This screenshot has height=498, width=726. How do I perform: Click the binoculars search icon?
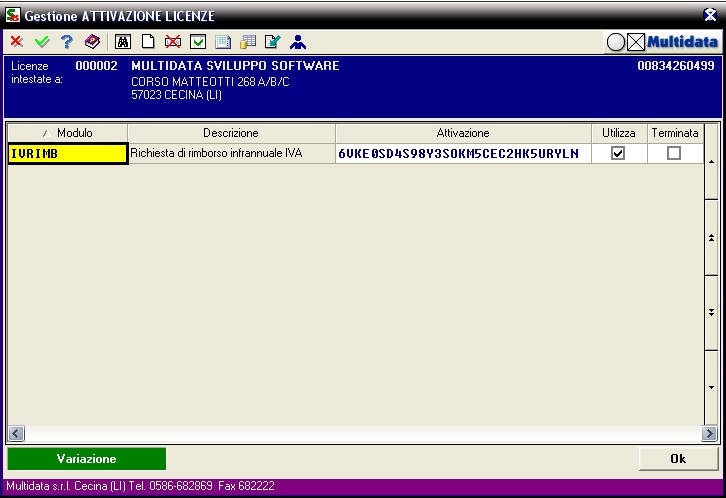[x=123, y=42]
